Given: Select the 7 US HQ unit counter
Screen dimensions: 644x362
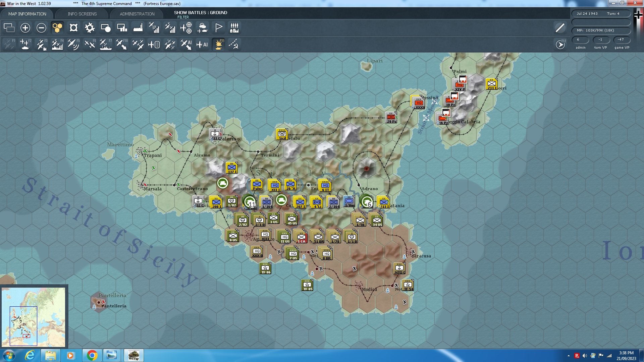Looking at the screenshot, I should coord(293,254).
